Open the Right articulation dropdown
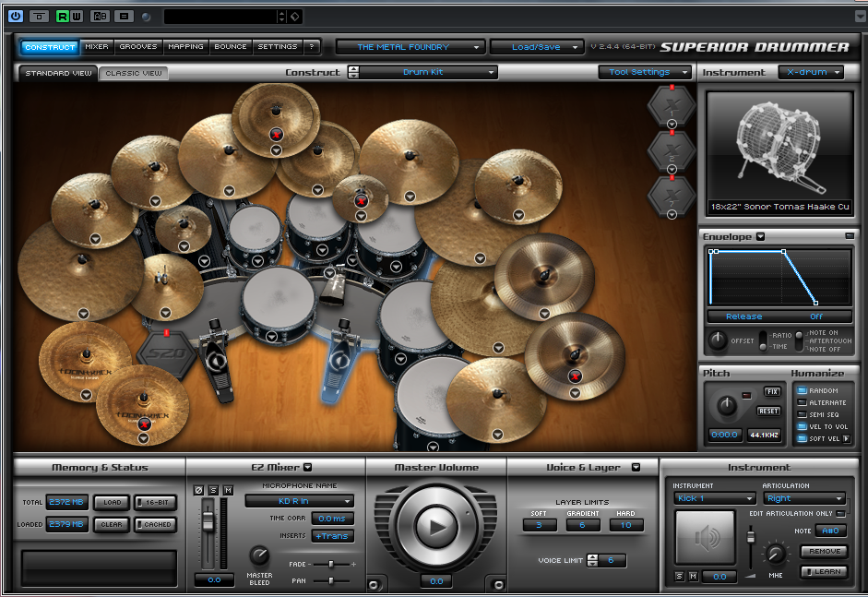 [x=803, y=498]
